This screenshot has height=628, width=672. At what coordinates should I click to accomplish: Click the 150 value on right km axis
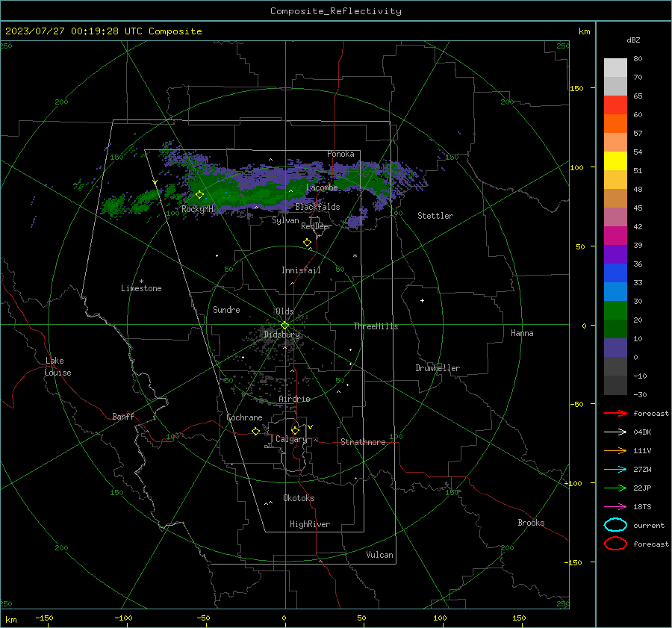(x=576, y=88)
